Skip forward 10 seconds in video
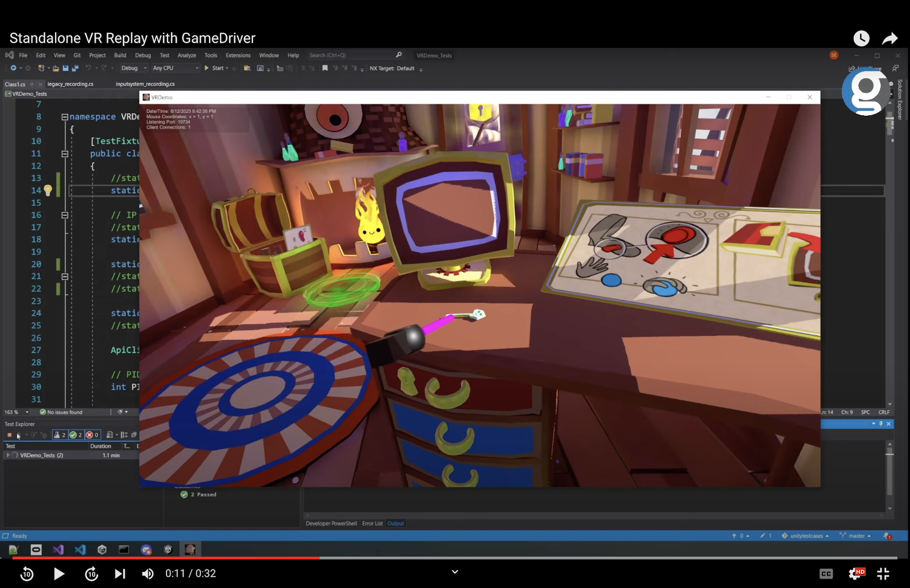 [x=91, y=574]
